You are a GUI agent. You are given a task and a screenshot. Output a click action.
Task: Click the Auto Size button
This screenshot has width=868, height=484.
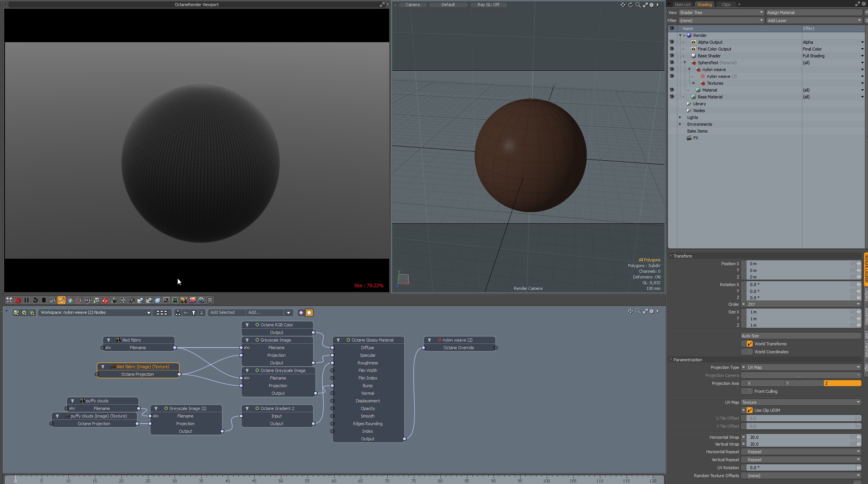(x=801, y=336)
